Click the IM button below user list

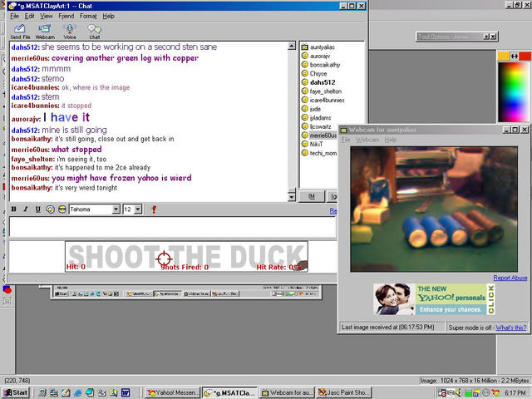[x=312, y=196]
